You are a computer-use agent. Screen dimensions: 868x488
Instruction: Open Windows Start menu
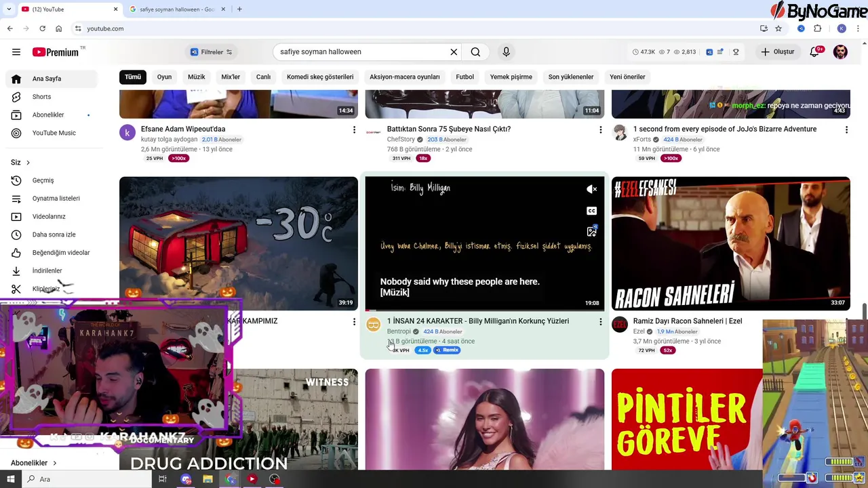click(10, 479)
